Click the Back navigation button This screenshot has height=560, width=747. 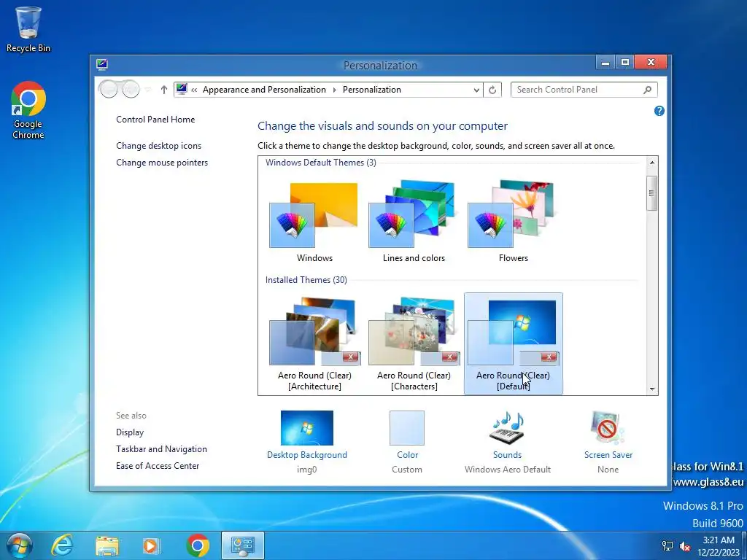tap(109, 89)
